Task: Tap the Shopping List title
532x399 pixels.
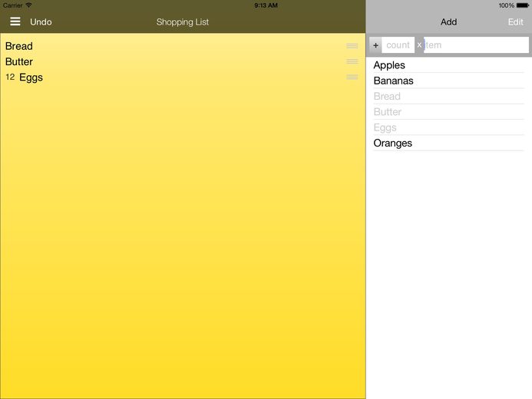Action: [x=183, y=22]
